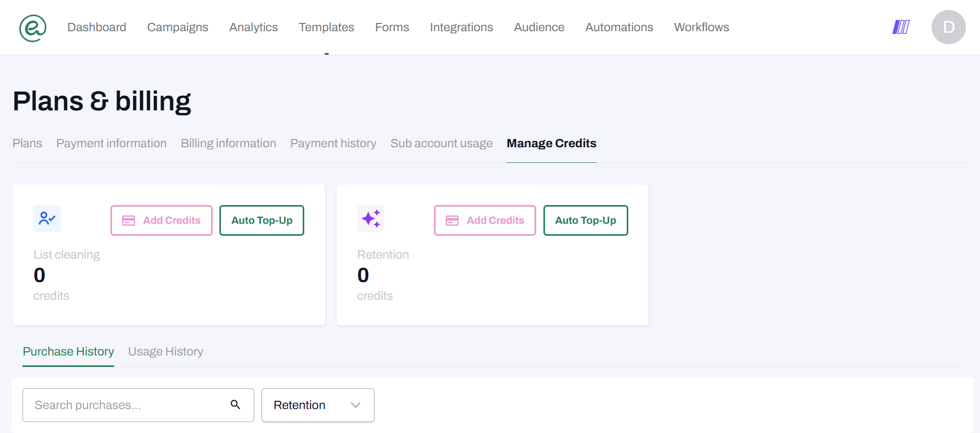View the Sub account usage tab

point(441,144)
